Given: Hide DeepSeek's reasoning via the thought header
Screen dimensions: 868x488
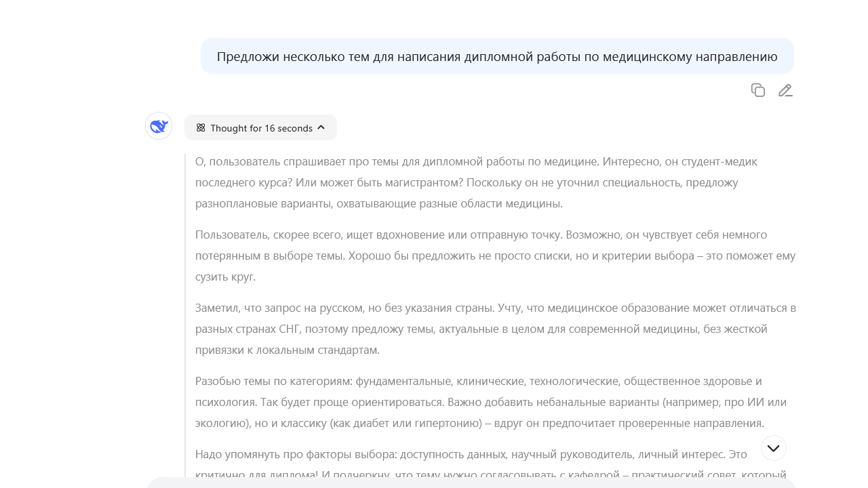Looking at the screenshot, I should pyautogui.click(x=260, y=127).
